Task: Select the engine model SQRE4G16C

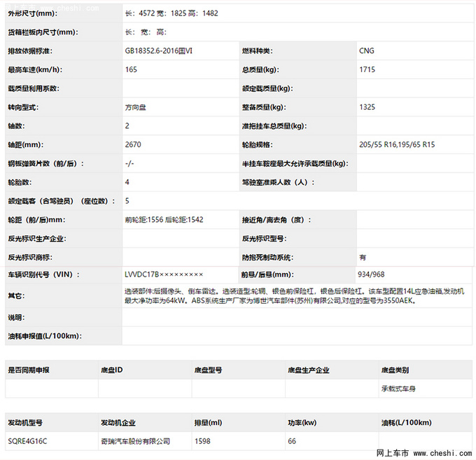Action: coord(27,441)
